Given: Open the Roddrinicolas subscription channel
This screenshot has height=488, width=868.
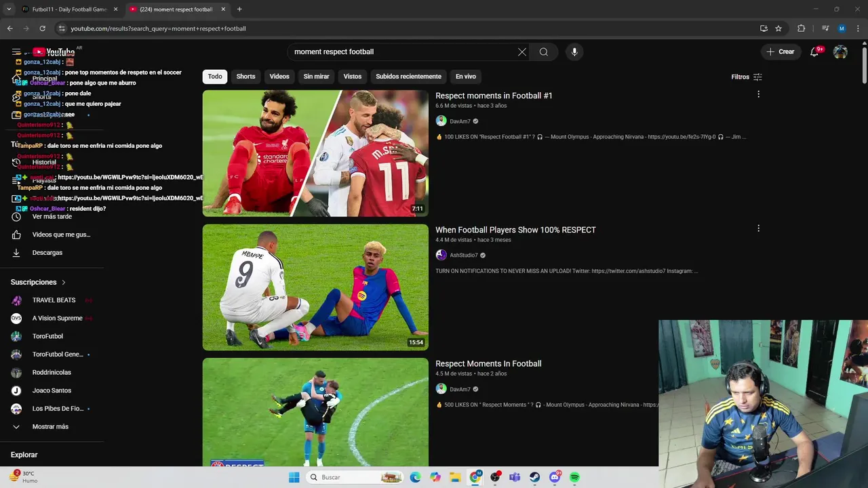Looking at the screenshot, I should coord(52,373).
